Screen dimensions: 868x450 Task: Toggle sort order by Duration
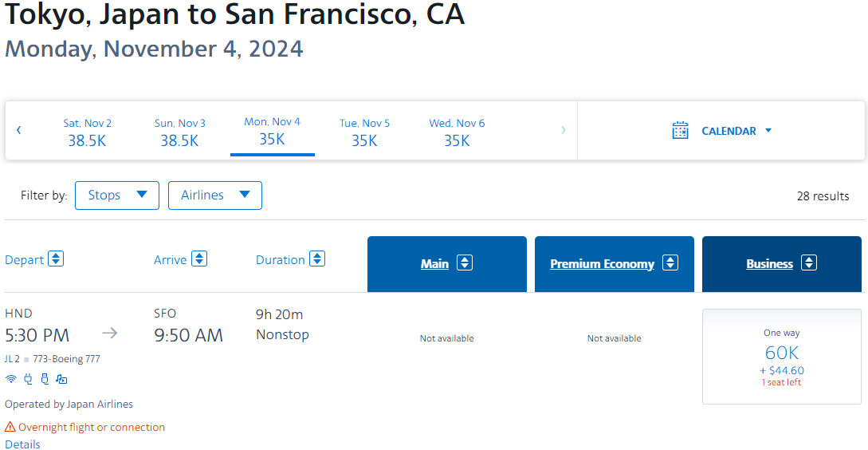coord(317,259)
